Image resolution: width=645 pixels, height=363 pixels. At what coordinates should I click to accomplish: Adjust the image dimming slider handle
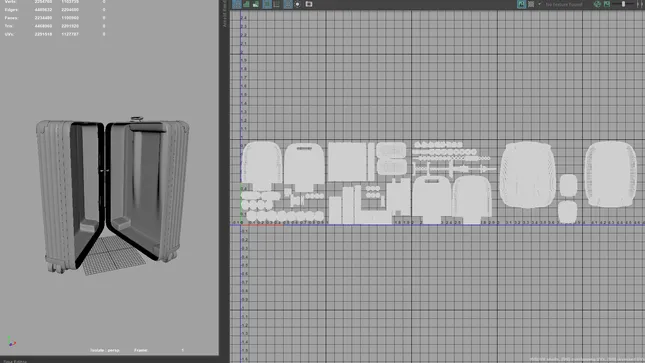pos(624,4)
